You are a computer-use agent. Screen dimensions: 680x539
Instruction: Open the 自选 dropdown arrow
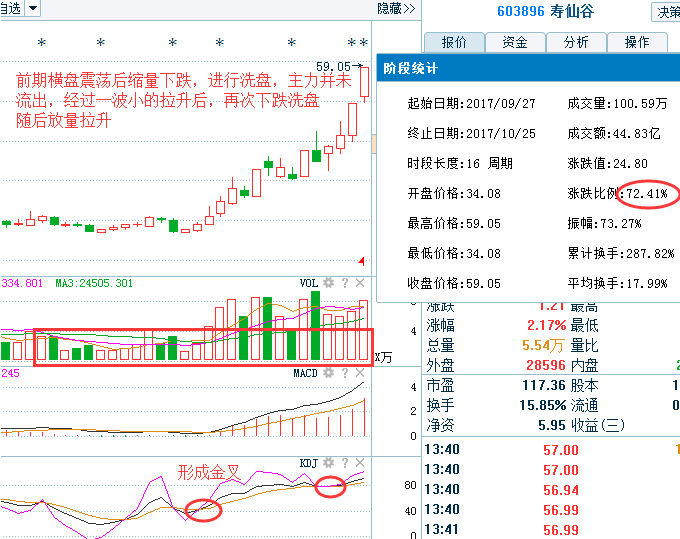coord(33,8)
